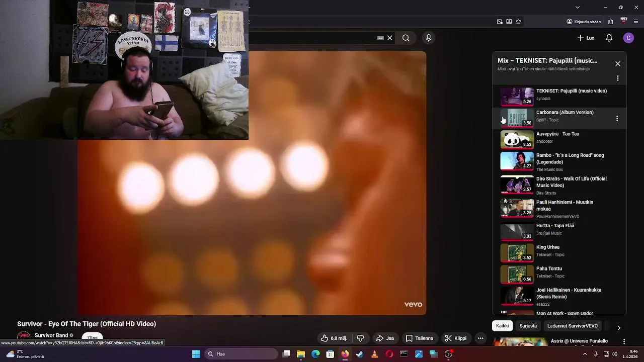Click the system tray microphone icon

point(596,354)
